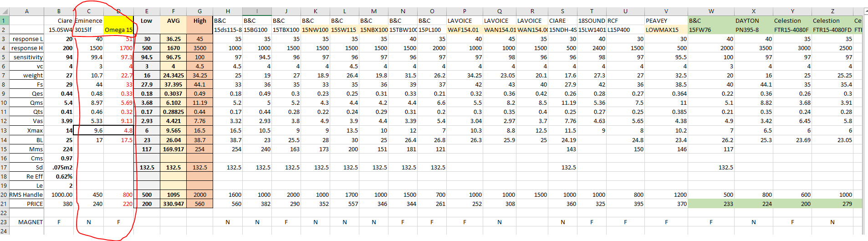Select the 'FTR15-4080FD' model cell

point(832,30)
